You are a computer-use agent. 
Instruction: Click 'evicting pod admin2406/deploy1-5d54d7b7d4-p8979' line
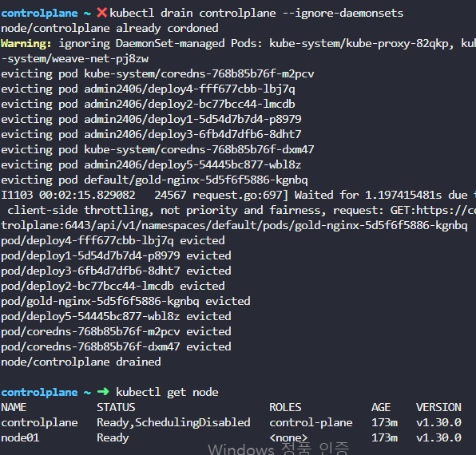point(151,120)
